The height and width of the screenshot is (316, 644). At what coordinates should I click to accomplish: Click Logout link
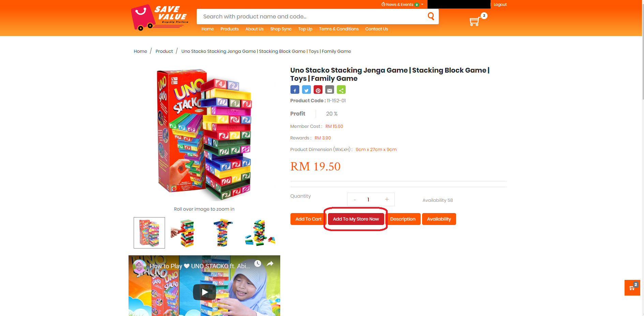500,4
